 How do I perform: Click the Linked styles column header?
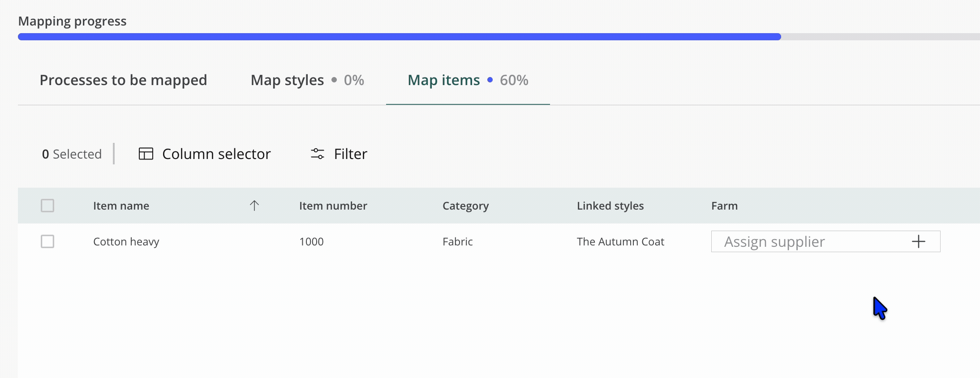point(610,206)
